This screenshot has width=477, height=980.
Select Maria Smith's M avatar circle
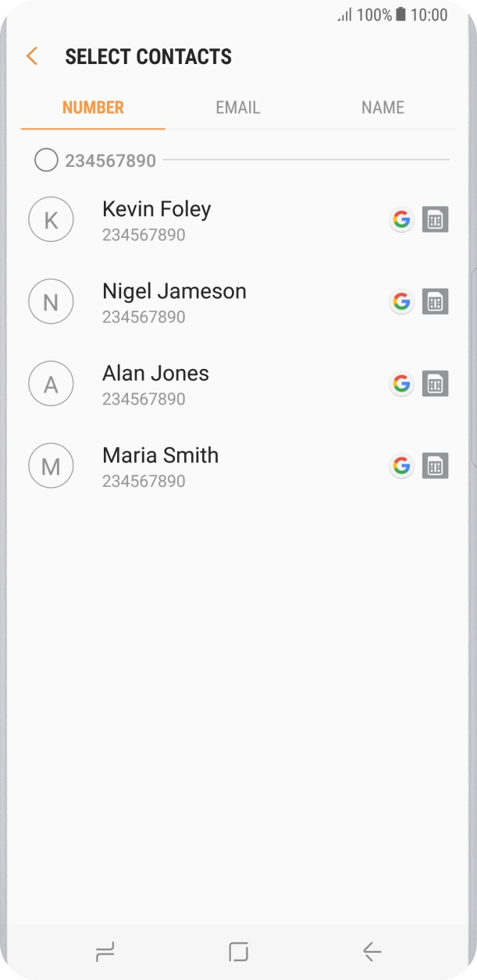click(51, 466)
